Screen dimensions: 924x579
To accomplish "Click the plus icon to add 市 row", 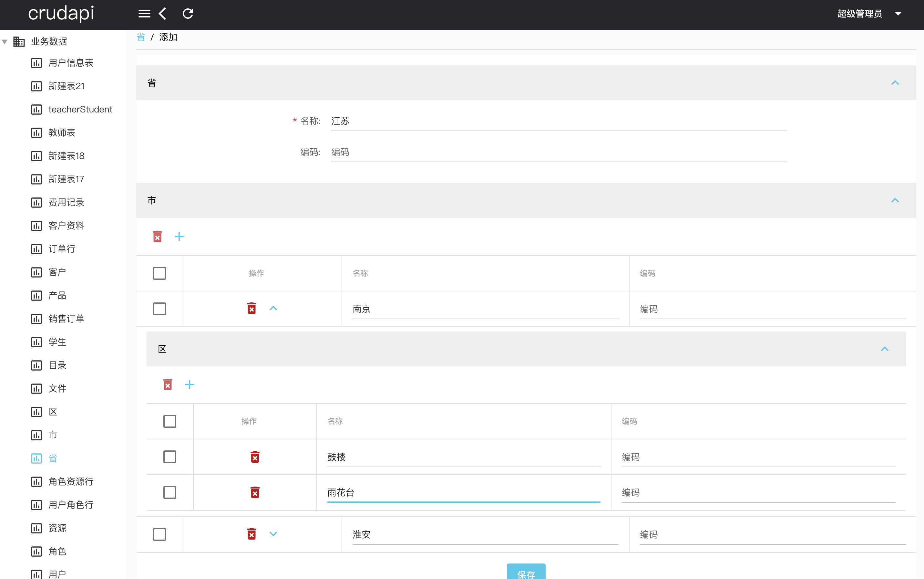I will point(179,237).
